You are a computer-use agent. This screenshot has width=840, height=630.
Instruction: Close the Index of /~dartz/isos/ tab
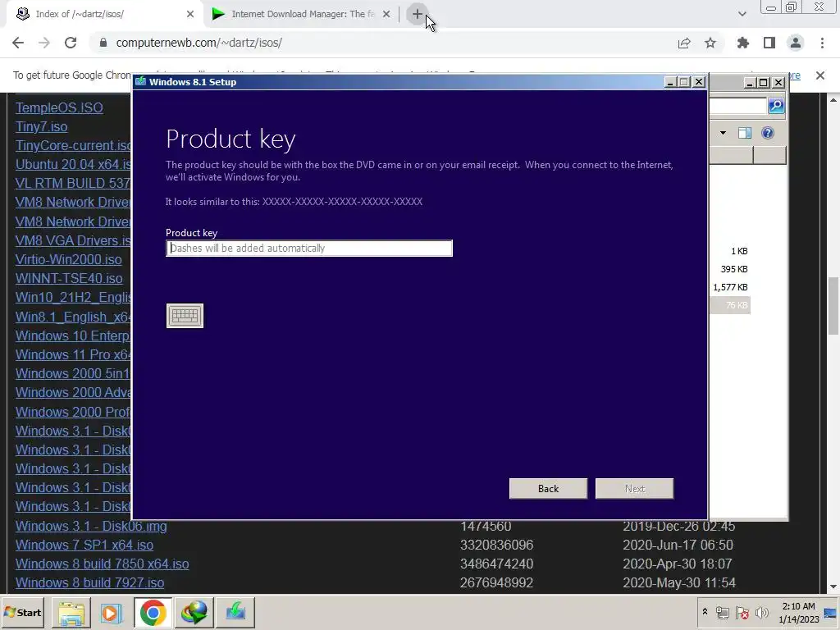click(x=190, y=14)
